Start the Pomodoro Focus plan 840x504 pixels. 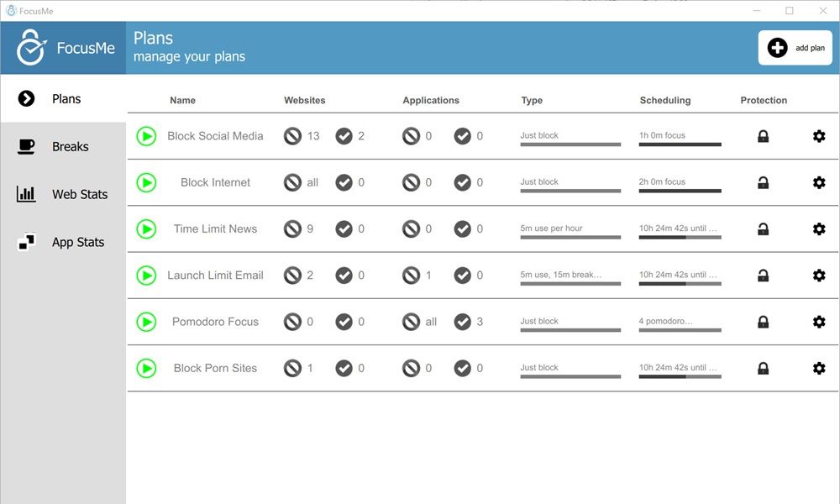[x=146, y=322]
